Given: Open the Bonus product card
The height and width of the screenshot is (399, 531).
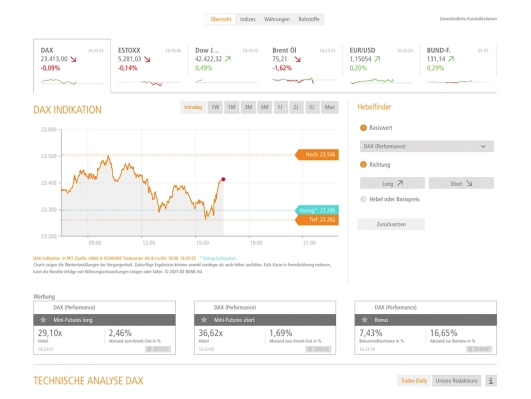Looking at the screenshot, I should (426, 328).
